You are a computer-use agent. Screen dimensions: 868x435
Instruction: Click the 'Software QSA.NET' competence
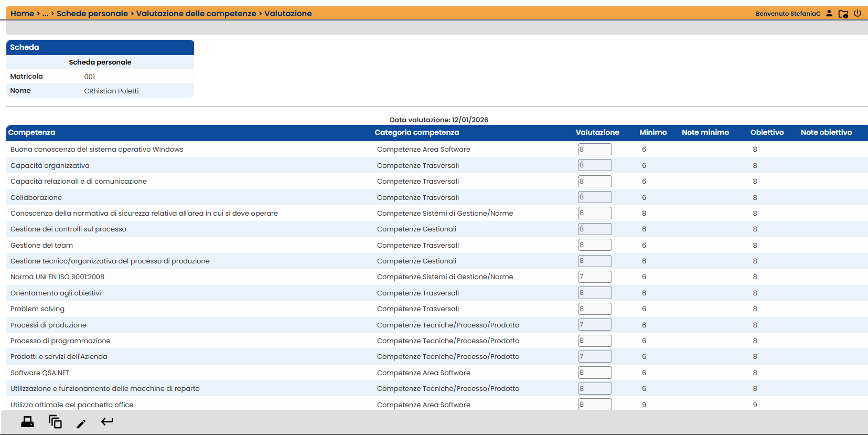(x=40, y=373)
